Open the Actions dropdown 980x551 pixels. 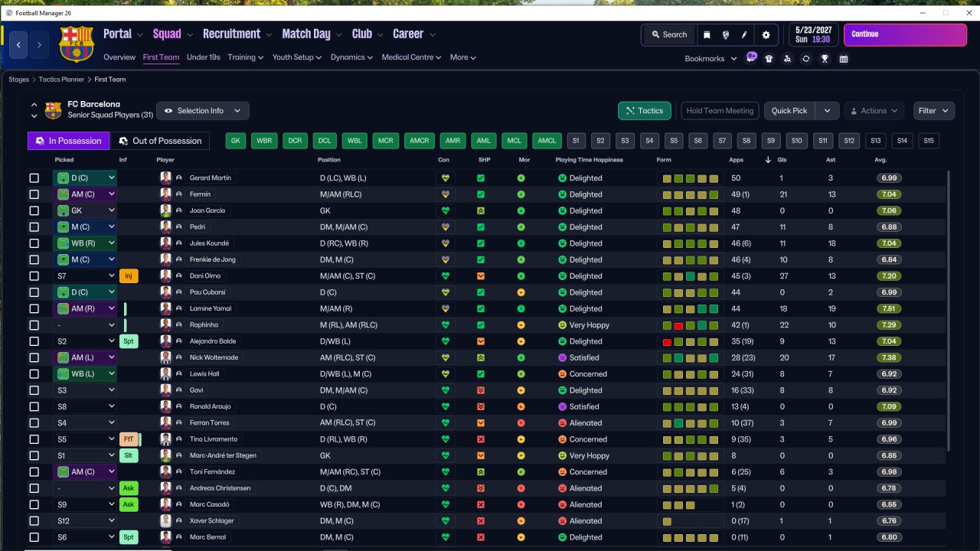(x=874, y=111)
